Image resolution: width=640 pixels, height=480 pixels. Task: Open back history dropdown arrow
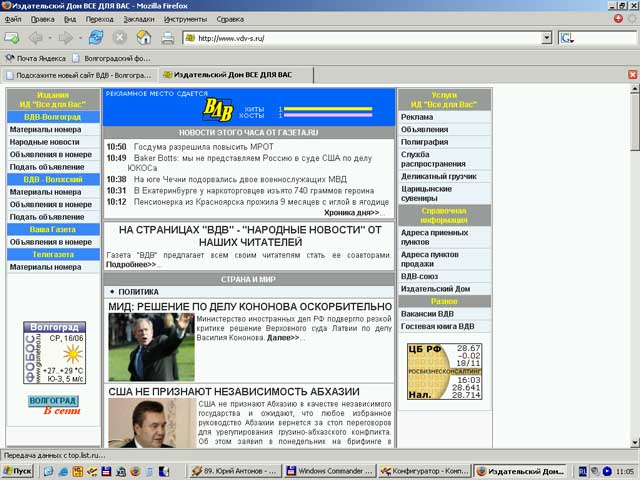[x=50, y=38]
